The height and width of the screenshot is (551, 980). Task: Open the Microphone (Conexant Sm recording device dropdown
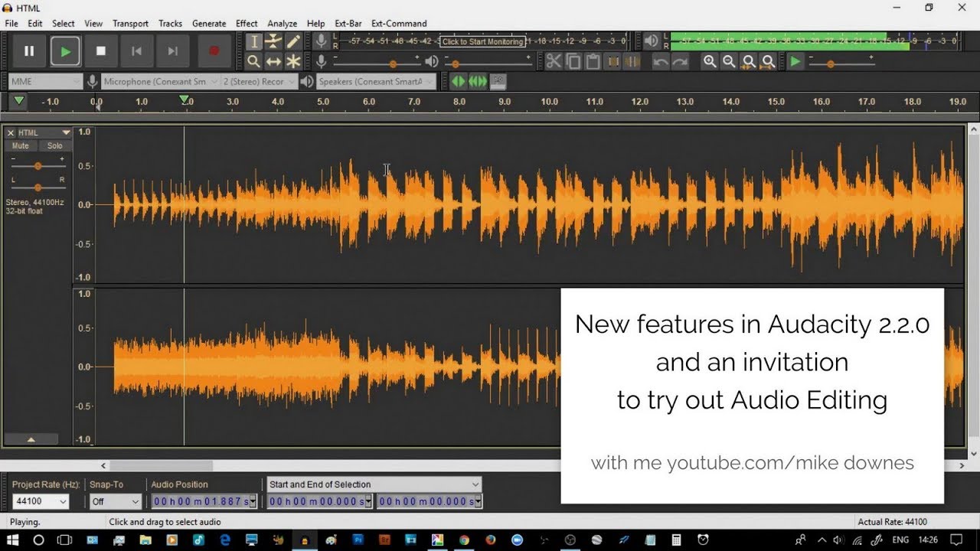point(161,81)
